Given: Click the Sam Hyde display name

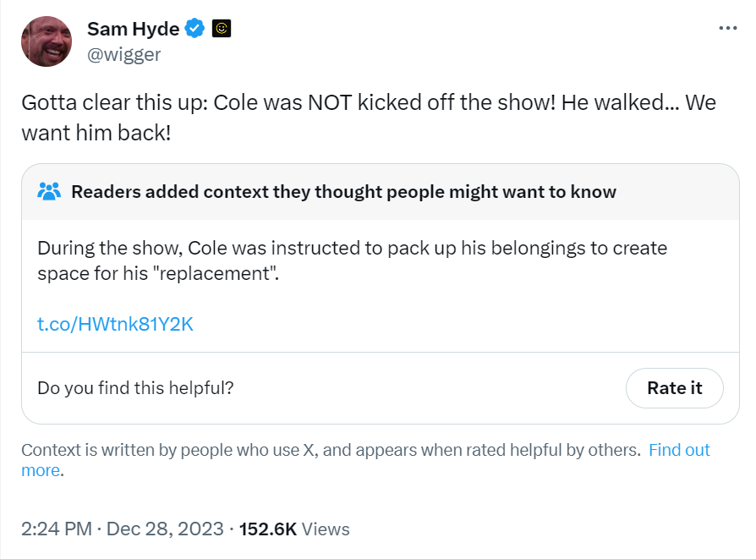Looking at the screenshot, I should point(133,29).
